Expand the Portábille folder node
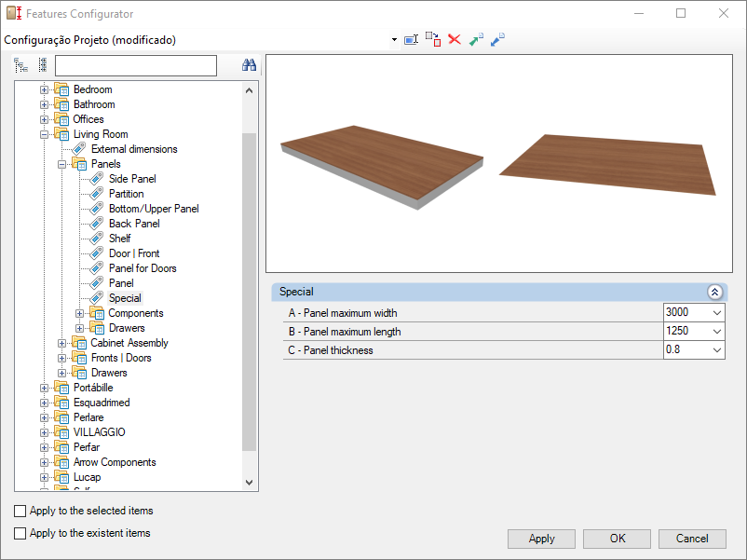 coord(44,388)
